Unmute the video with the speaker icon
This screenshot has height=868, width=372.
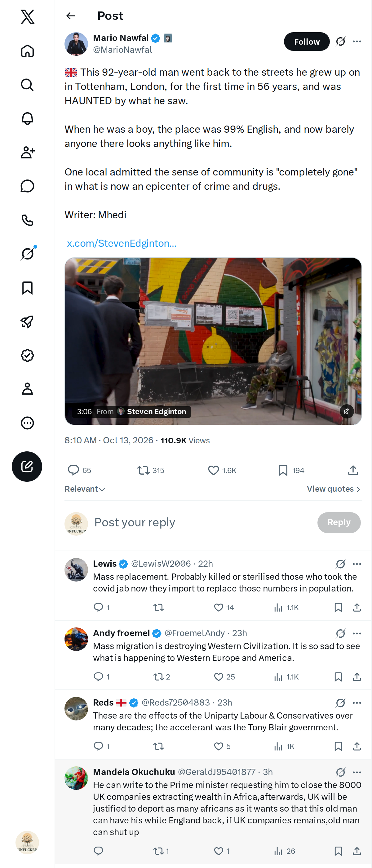pos(346,411)
